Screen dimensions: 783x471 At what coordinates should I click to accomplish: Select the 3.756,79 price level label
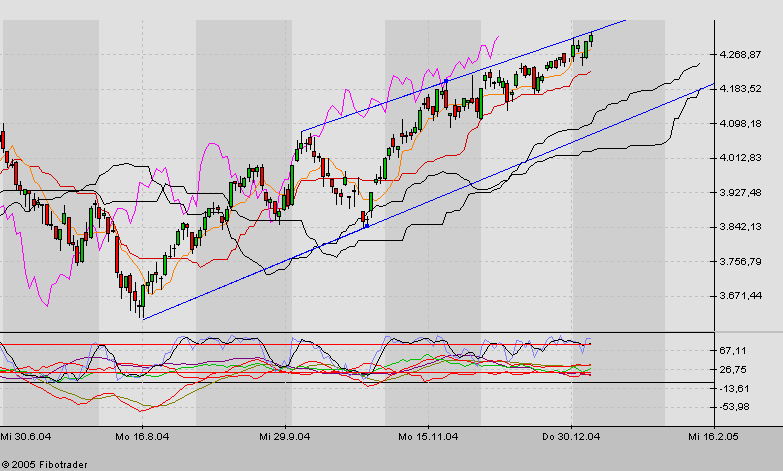[741, 261]
